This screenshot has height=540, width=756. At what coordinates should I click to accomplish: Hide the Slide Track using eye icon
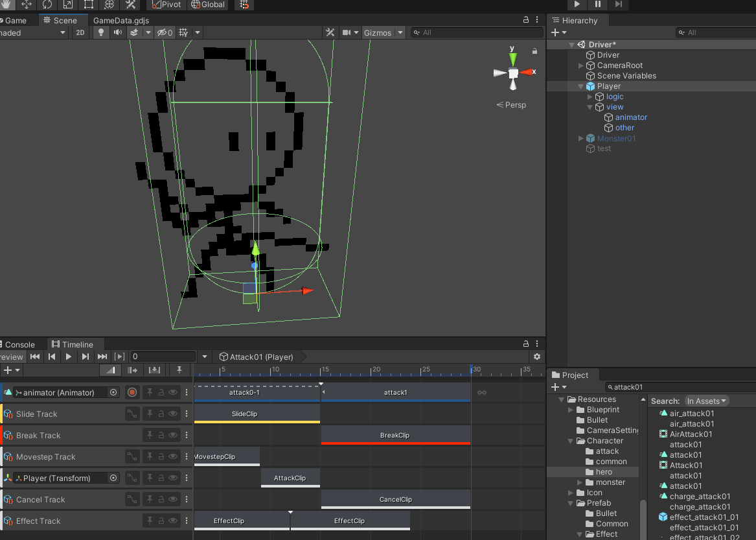pos(173,414)
